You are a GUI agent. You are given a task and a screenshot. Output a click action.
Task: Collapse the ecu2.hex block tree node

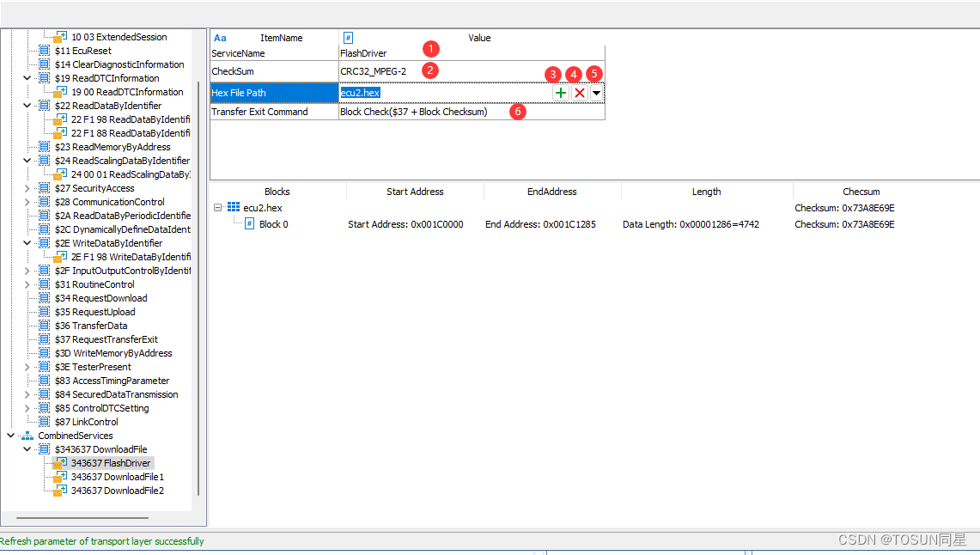(x=217, y=208)
